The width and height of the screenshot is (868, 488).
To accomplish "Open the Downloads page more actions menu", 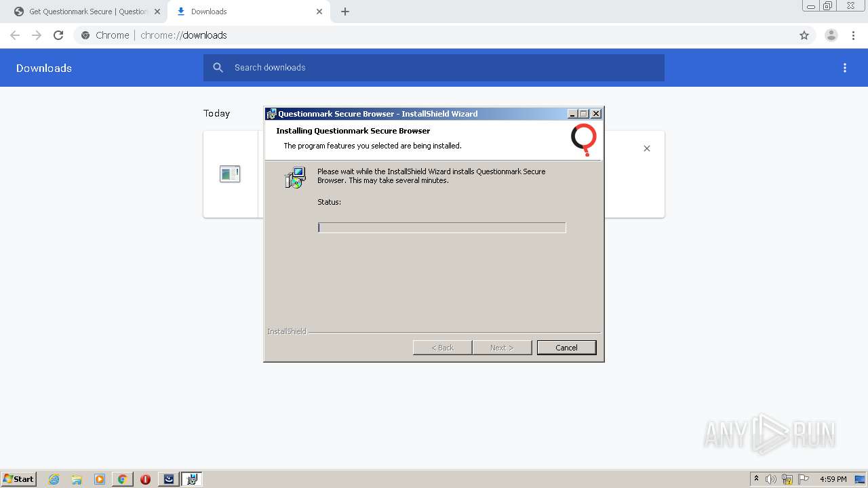I will [x=845, y=68].
